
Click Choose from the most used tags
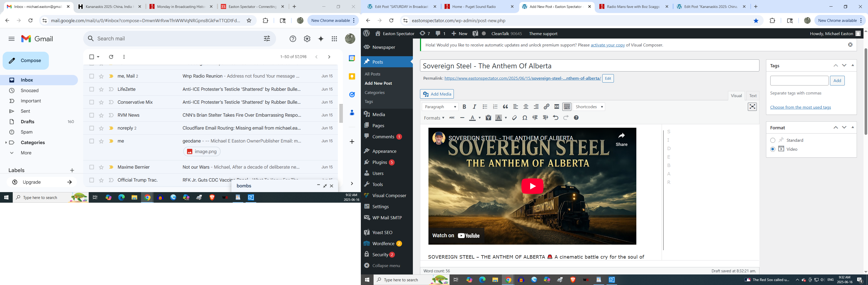[x=800, y=107]
